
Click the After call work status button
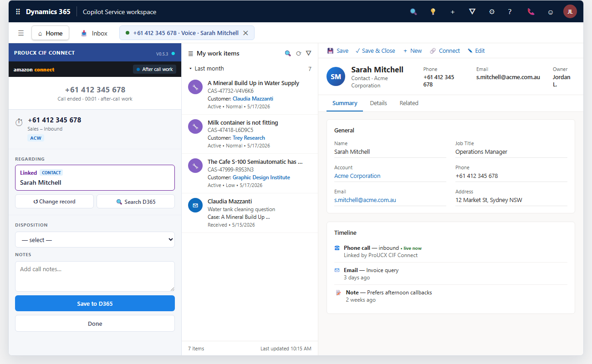point(154,69)
